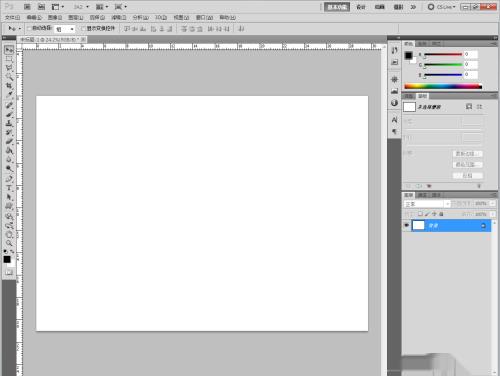Viewport: 500px width, 376px height.
Task: Select the Crop tool
Action: (9, 86)
